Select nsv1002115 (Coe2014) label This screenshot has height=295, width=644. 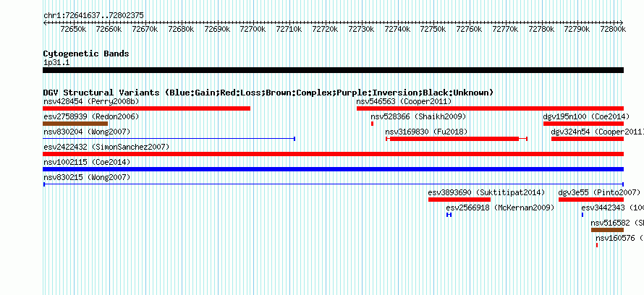(87, 163)
